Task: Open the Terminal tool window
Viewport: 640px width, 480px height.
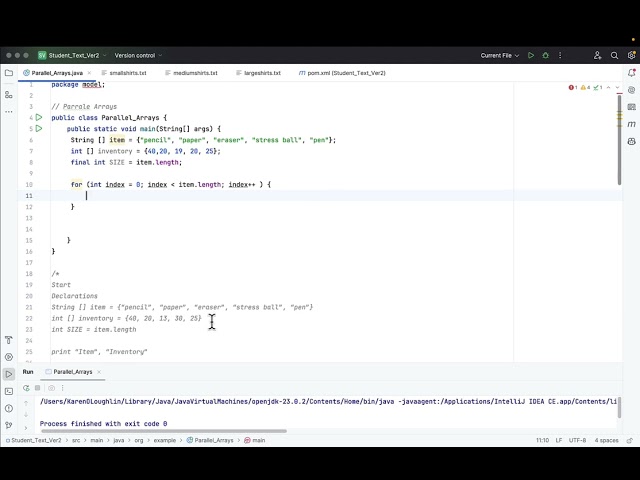Action: 9,391
